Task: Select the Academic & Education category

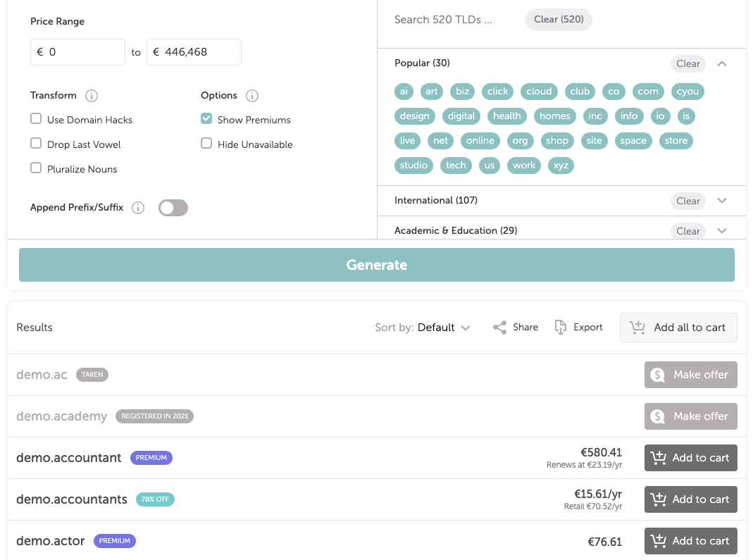Action: 455,230
